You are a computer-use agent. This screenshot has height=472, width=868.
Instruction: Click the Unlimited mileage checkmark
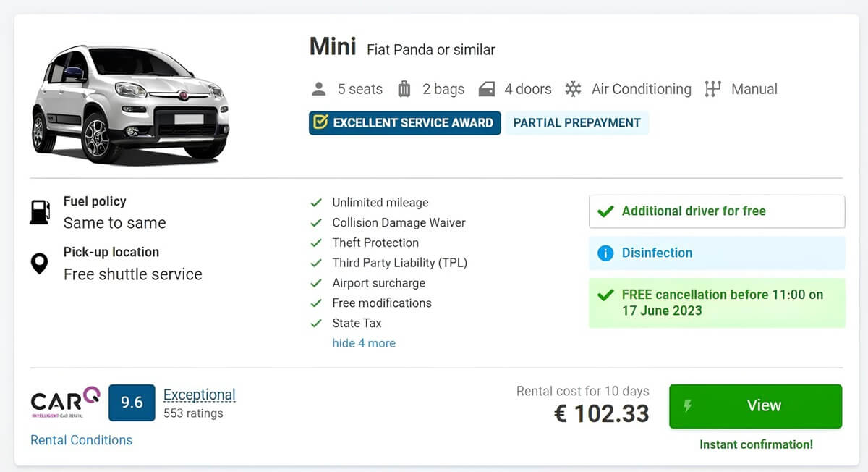point(316,203)
